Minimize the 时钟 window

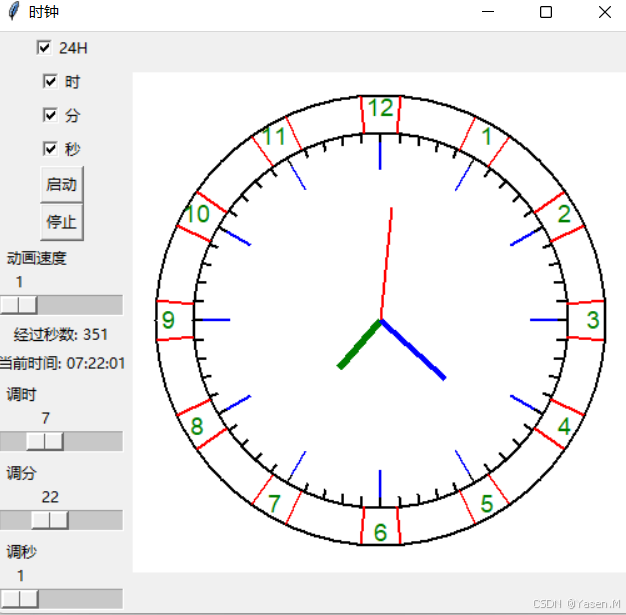488,12
